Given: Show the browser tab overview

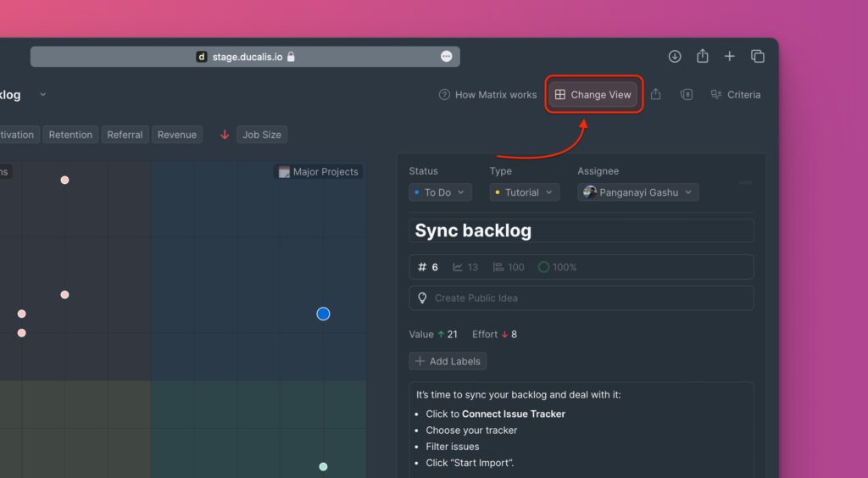Looking at the screenshot, I should pyautogui.click(x=758, y=57).
